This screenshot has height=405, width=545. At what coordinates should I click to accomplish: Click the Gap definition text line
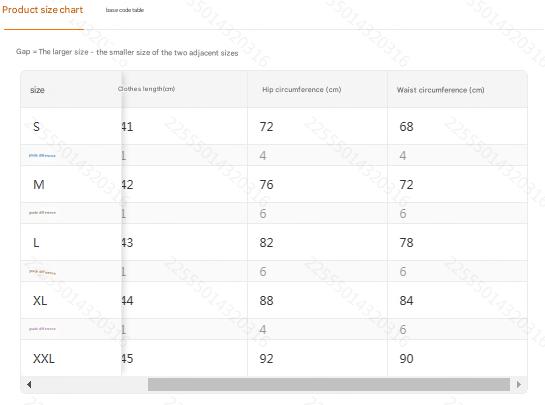pos(127,52)
